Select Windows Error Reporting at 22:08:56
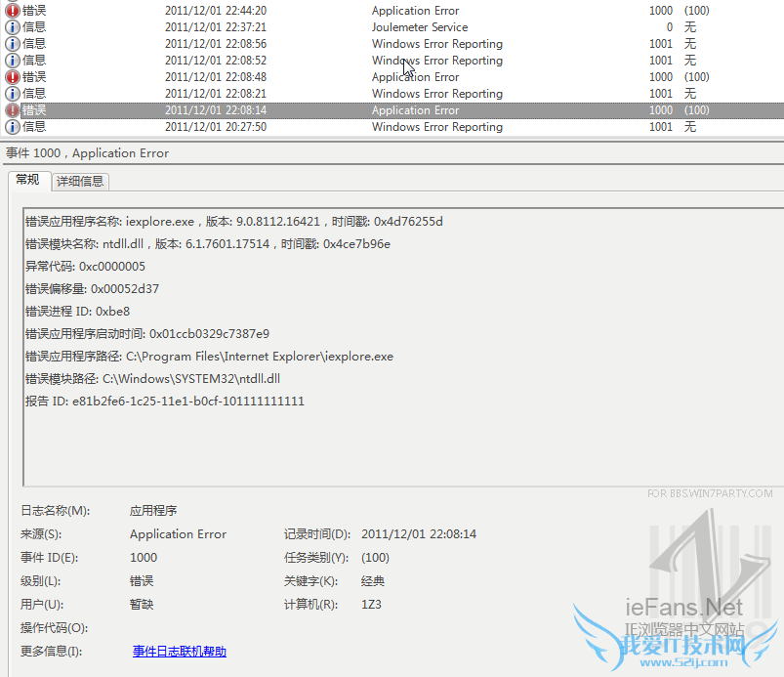The height and width of the screenshot is (677, 784). pyautogui.click(x=437, y=44)
